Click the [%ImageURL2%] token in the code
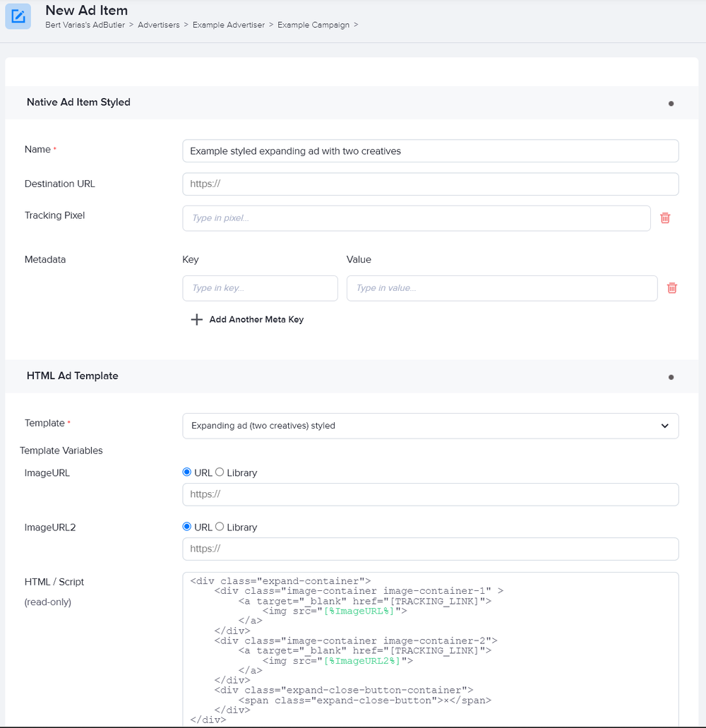 click(361, 661)
